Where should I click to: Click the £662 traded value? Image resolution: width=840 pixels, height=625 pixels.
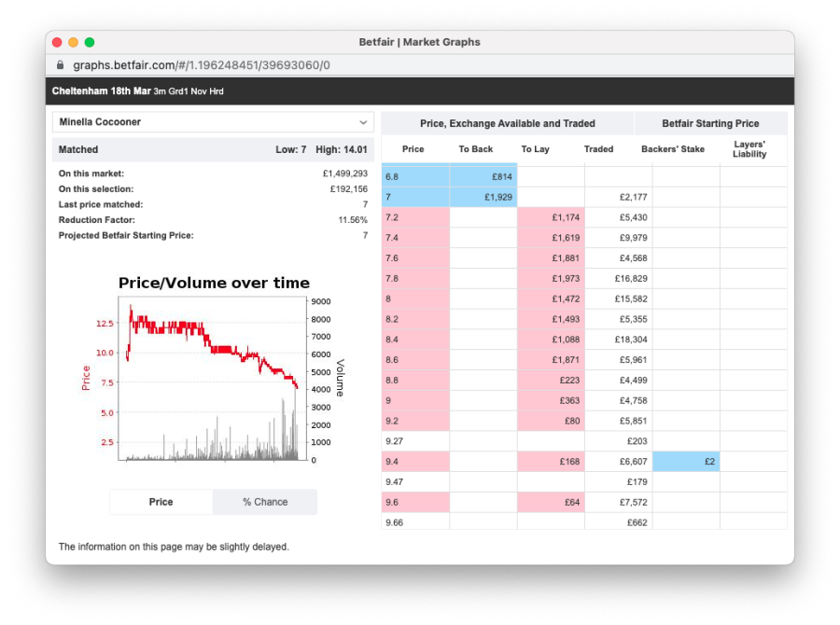coord(637,522)
